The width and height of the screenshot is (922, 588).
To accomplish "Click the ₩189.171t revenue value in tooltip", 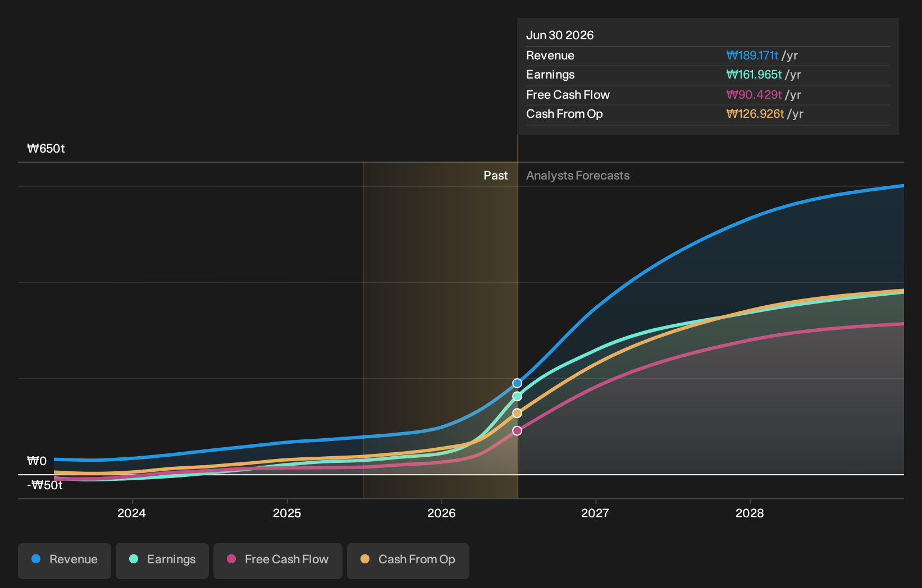I will click(x=752, y=56).
